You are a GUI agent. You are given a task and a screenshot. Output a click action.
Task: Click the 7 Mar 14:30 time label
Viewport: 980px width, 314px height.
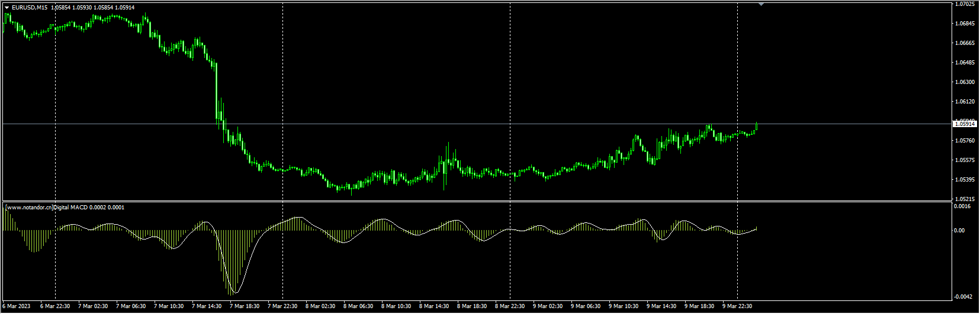click(x=207, y=306)
